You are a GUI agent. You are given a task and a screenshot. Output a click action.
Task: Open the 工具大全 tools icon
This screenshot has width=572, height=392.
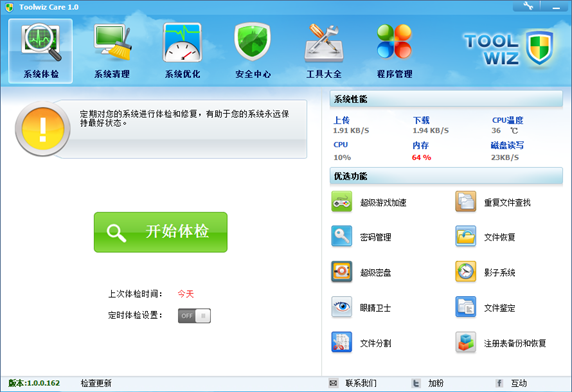click(x=324, y=43)
